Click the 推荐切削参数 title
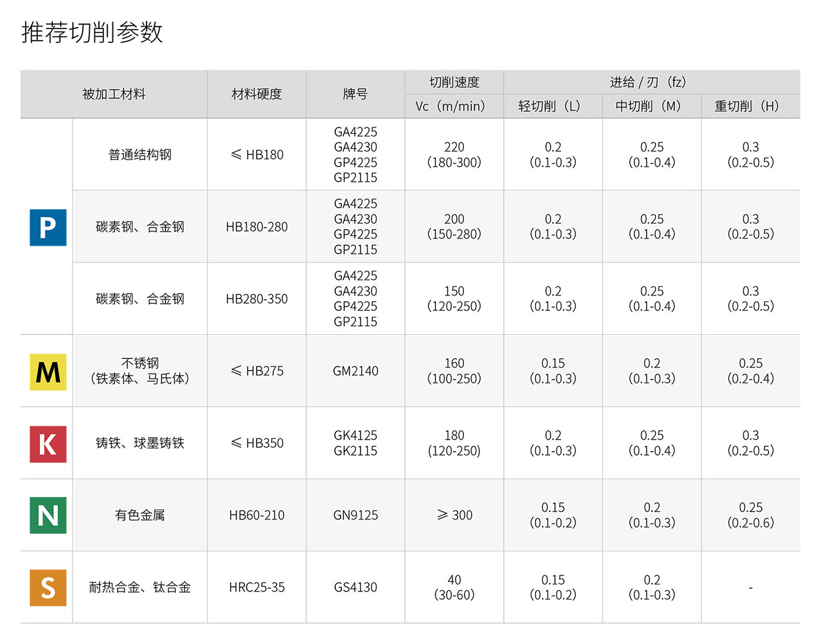 92,32
